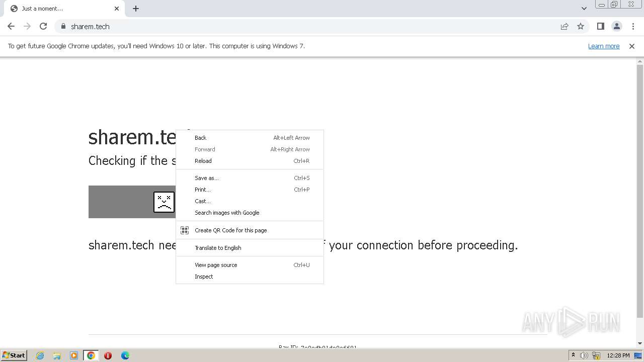Click the 12:28 PM clock
This screenshot has height=362, width=644.
(x=618, y=355)
